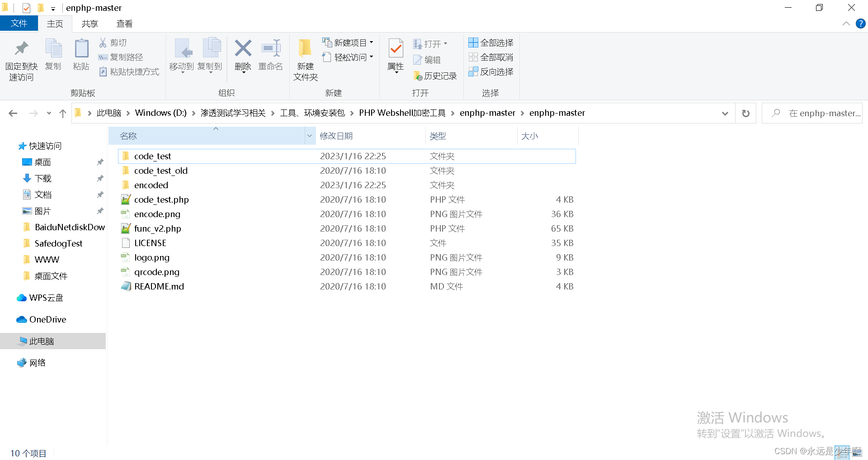Viewport: 868px width, 460px height.
Task: Click the Cut (剪切) scissors icon
Action: coord(103,43)
